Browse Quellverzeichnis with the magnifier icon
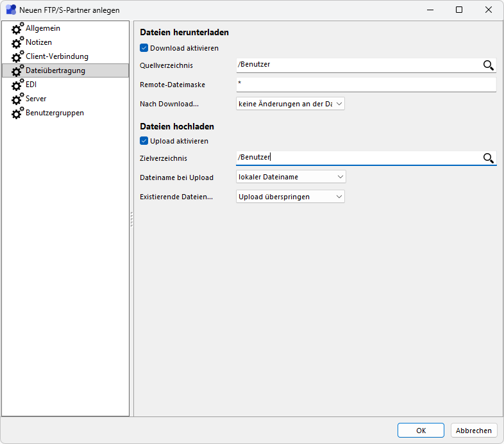Screen dimensions: 504x444 pyautogui.click(x=488, y=65)
